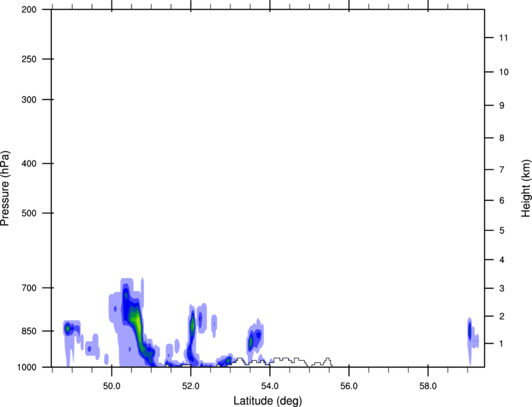Image resolution: width=532 pixels, height=407 pixels.
Task: Click the small green contour near latitude 48.9
Action: pos(68,328)
